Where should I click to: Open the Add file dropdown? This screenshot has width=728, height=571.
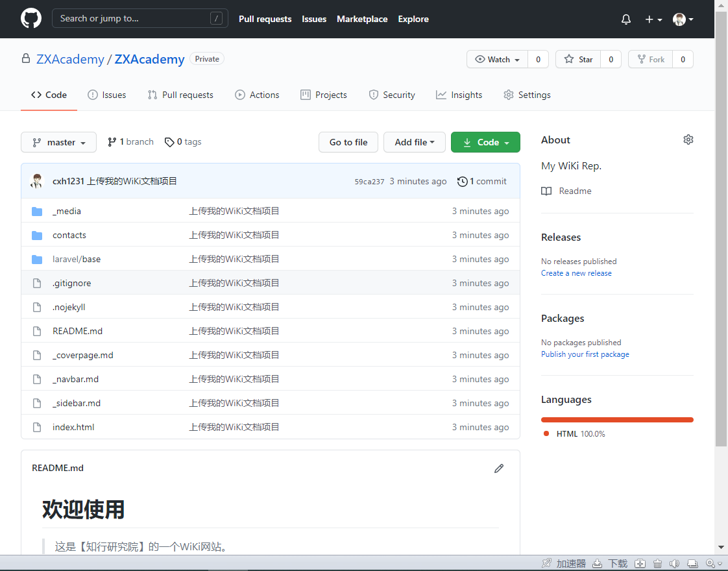coord(414,142)
